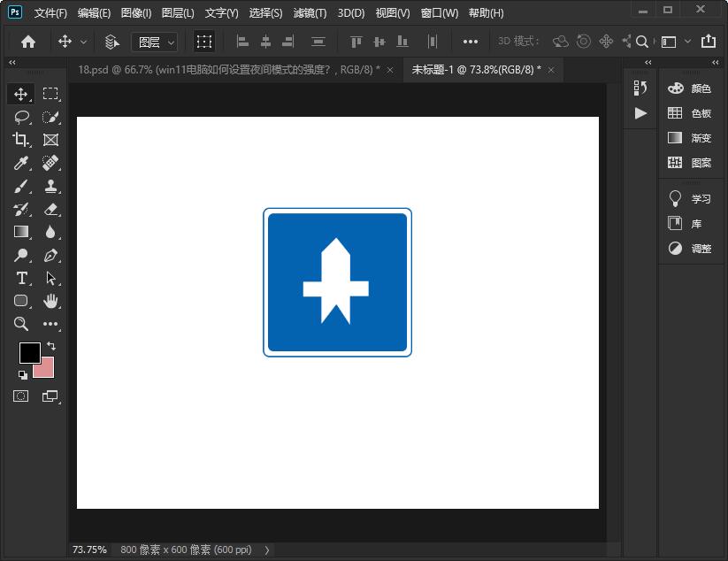The width and height of the screenshot is (728, 561).
Task: Select the Lasso tool
Action: (21, 117)
